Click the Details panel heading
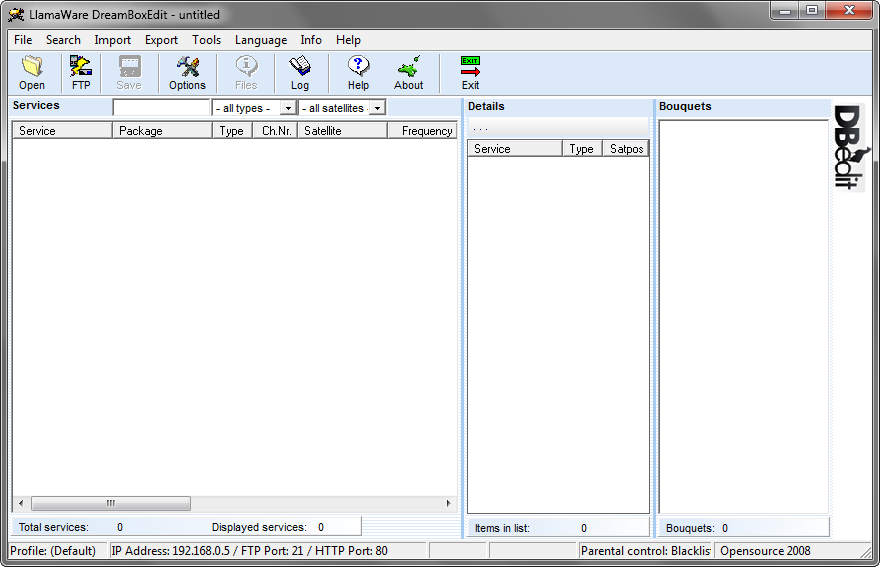 click(x=486, y=106)
